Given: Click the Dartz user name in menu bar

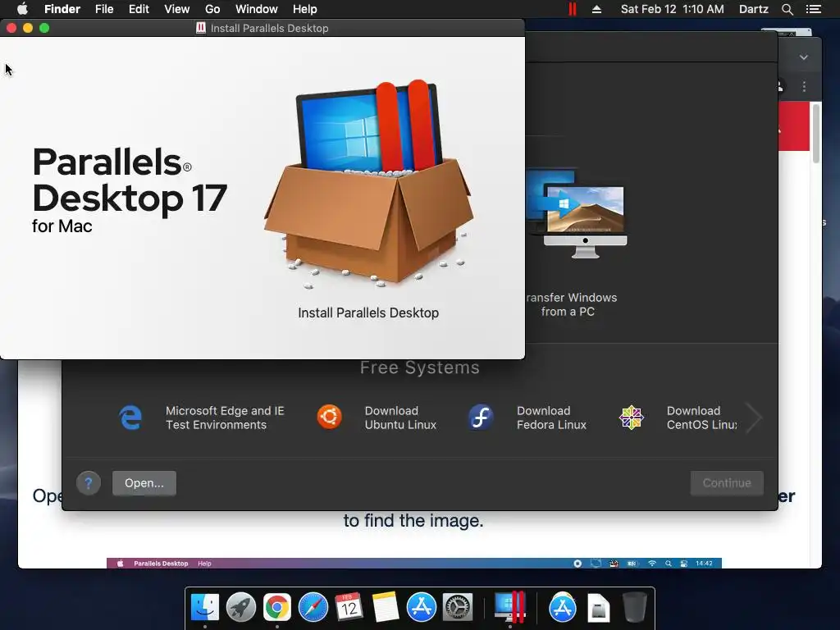Looking at the screenshot, I should click(754, 9).
